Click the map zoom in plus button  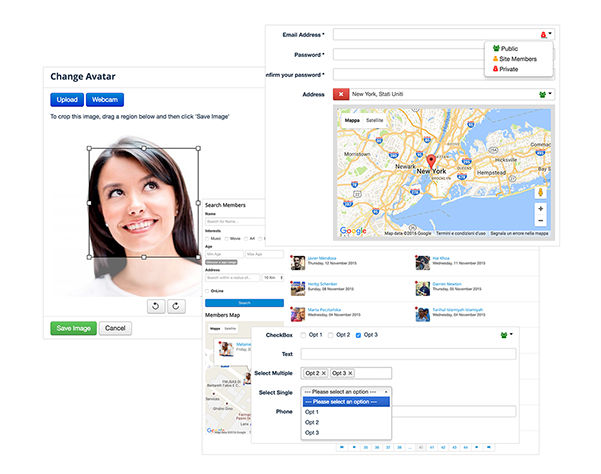pyautogui.click(x=540, y=209)
